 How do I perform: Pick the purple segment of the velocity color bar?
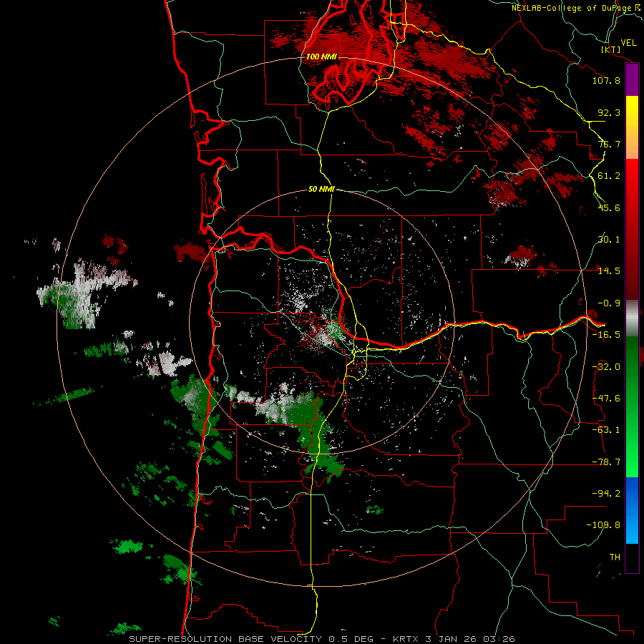(632, 79)
